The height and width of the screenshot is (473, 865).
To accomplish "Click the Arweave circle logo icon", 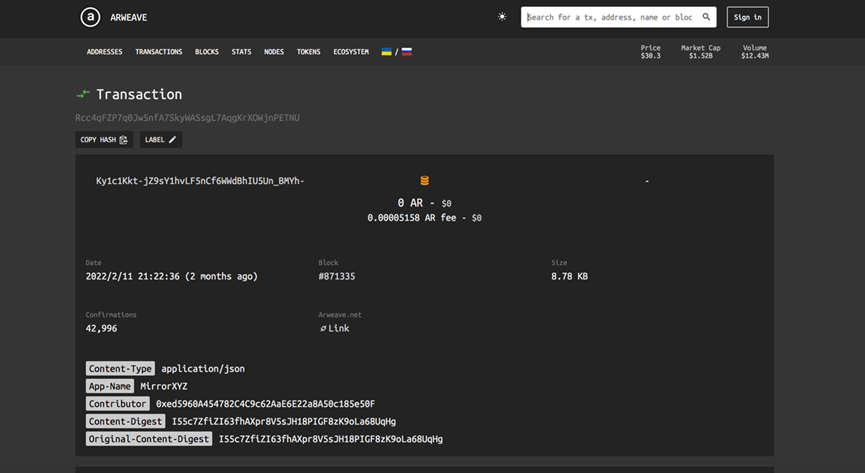I will [90, 17].
